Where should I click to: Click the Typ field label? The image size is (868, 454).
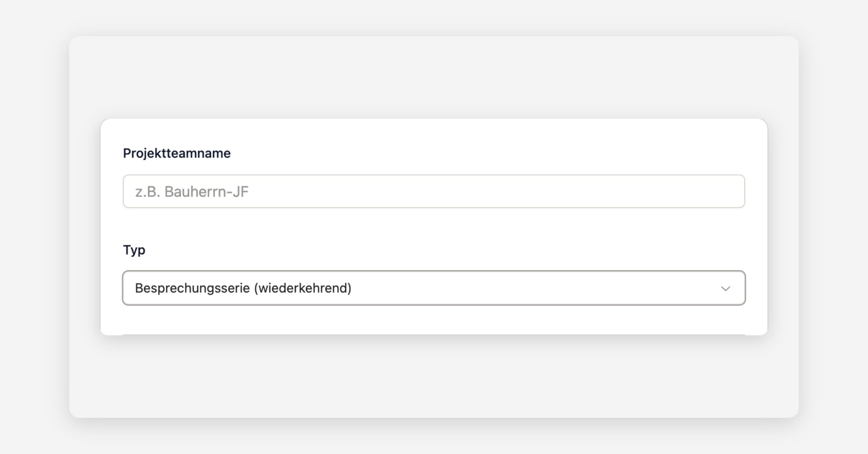(x=134, y=250)
